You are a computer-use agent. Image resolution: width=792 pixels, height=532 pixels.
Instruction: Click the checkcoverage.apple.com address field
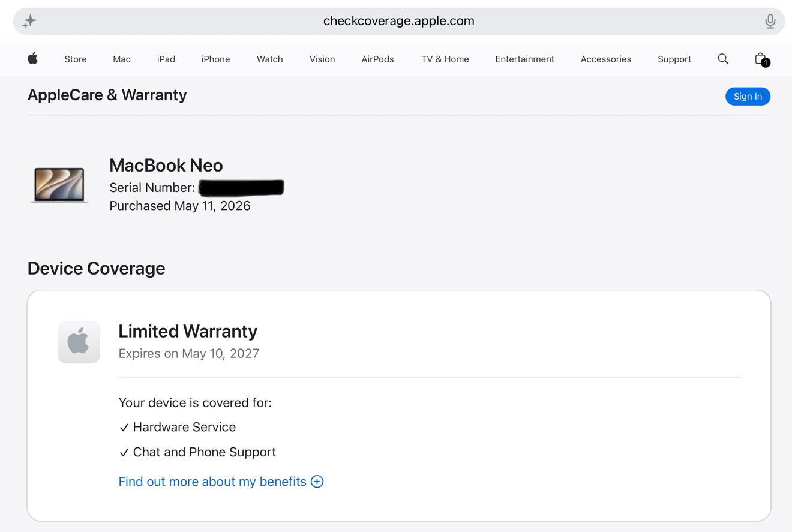tap(398, 21)
